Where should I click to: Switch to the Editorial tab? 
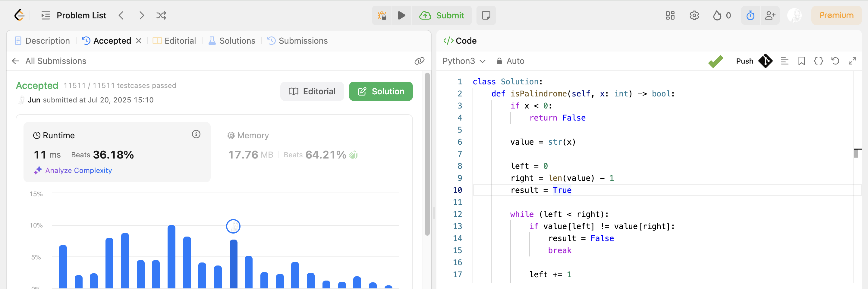pos(174,41)
